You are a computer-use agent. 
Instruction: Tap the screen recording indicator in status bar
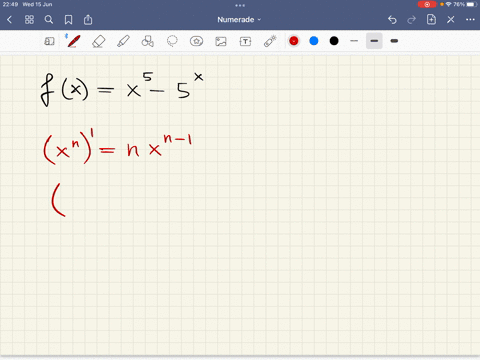click(x=427, y=4)
